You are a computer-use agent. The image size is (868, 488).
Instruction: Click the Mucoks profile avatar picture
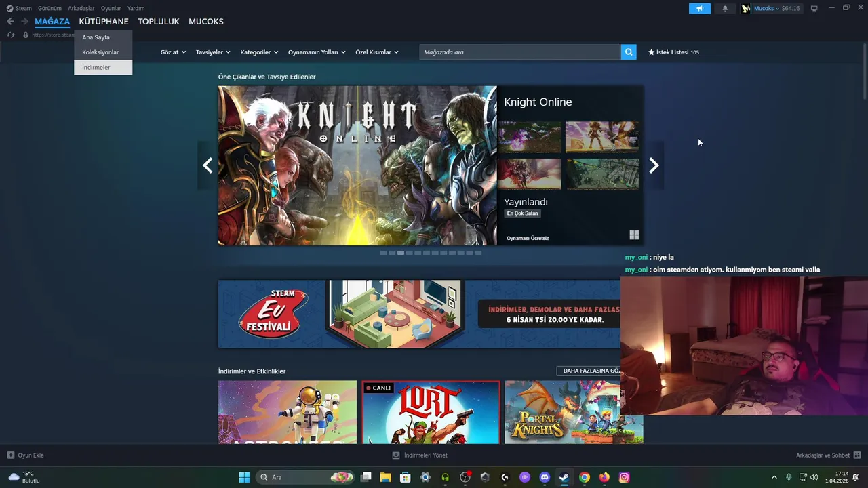pyautogui.click(x=746, y=8)
